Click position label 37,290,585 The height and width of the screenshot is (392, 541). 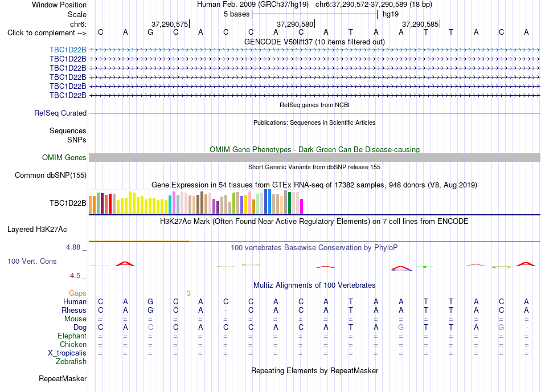tap(420, 24)
